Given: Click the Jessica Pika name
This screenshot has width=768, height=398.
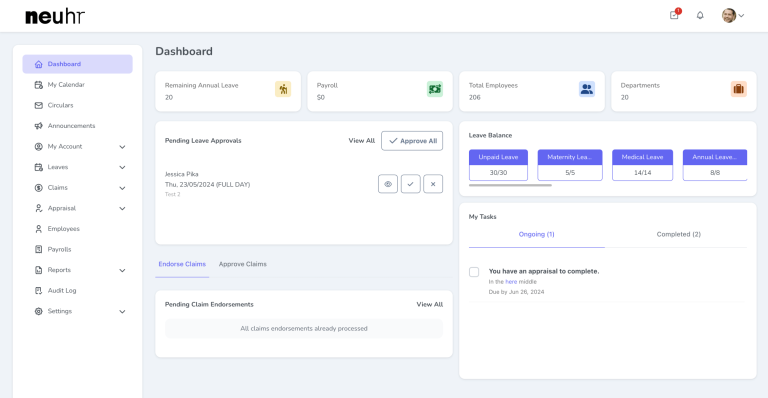Looking at the screenshot, I should pos(181,174).
